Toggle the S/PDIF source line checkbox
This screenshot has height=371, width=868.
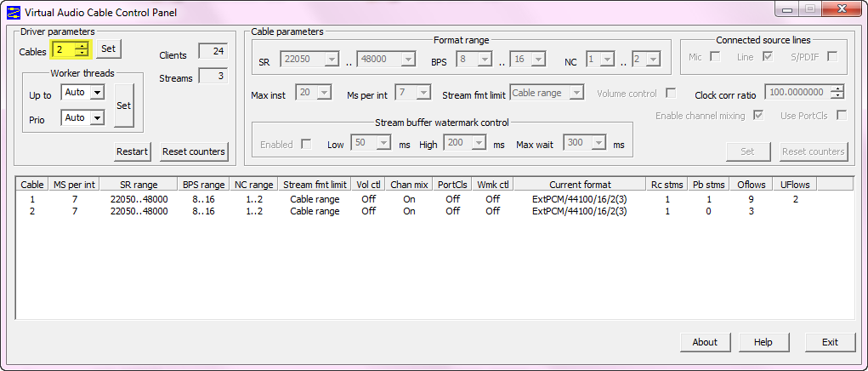point(832,56)
